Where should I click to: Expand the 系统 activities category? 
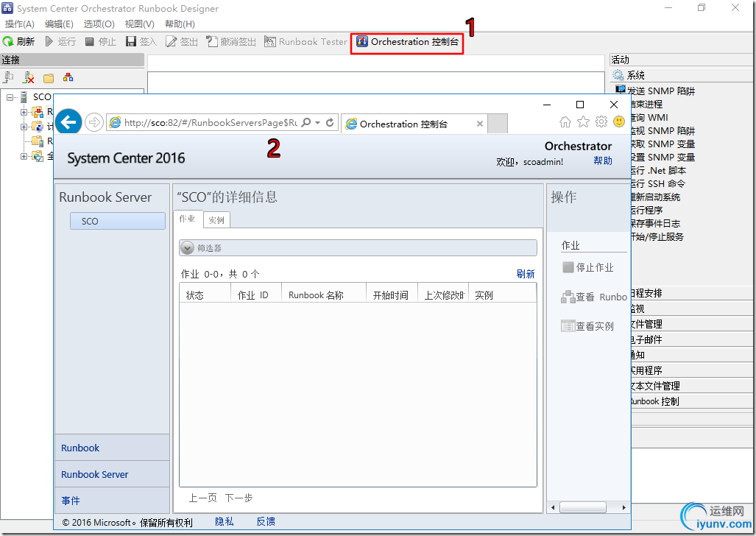point(682,75)
